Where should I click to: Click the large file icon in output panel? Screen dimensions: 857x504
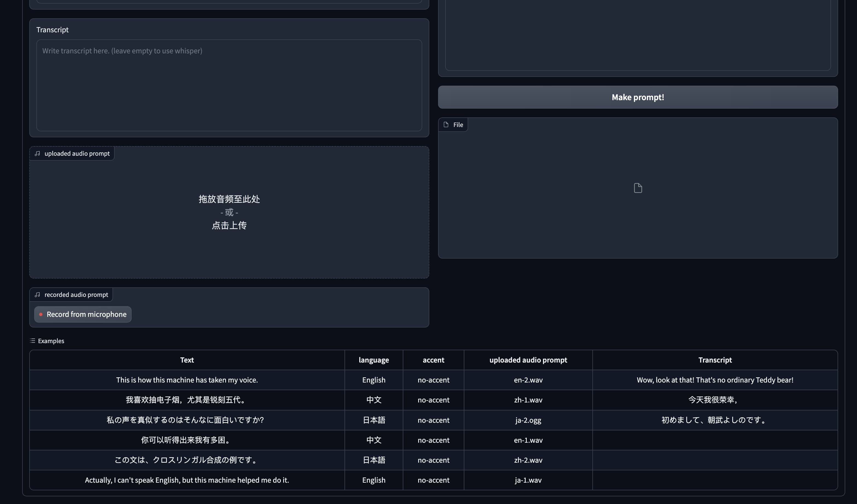[x=638, y=188]
